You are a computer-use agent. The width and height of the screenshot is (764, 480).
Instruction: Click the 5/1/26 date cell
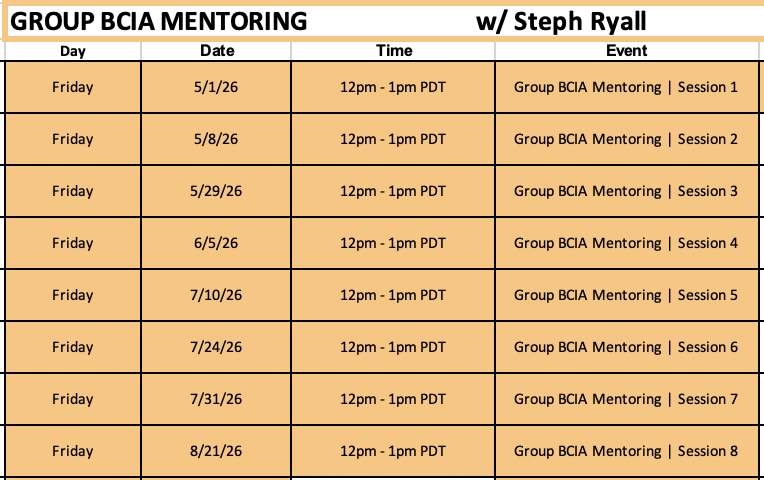click(217, 87)
